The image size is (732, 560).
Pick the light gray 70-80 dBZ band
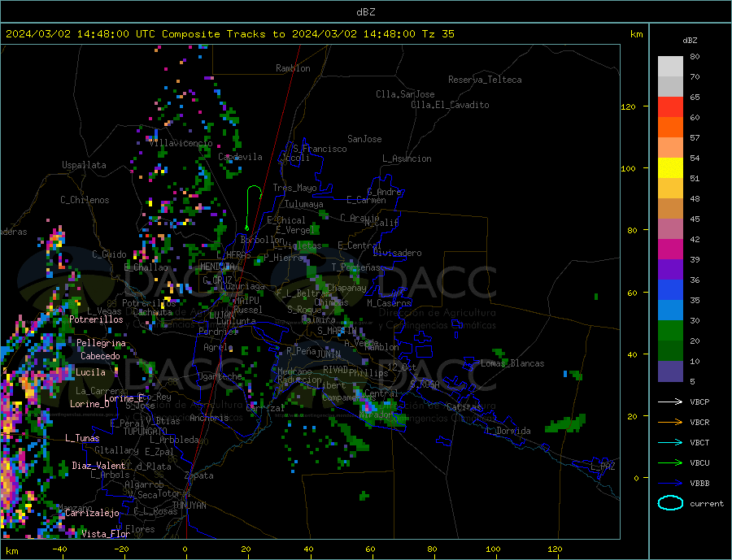click(670, 67)
